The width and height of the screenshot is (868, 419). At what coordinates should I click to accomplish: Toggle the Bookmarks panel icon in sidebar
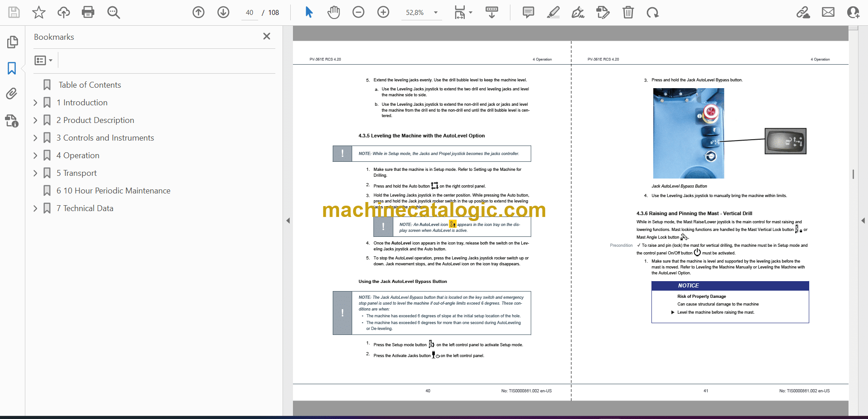coord(12,68)
